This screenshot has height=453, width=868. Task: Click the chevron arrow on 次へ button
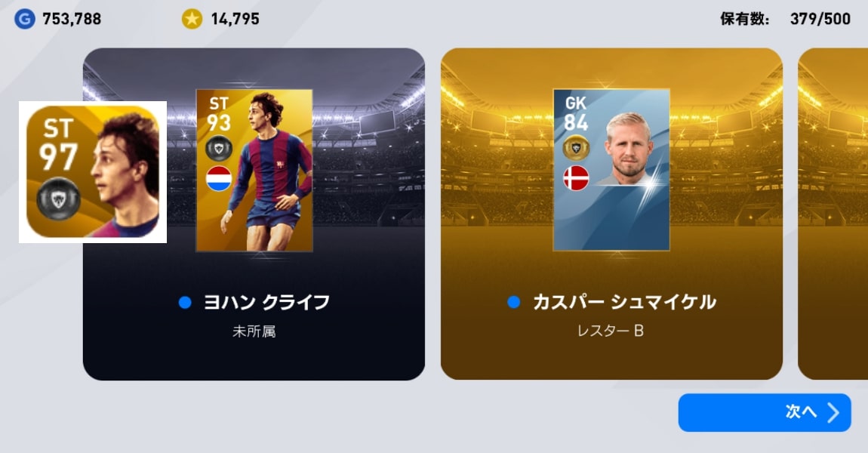(x=833, y=412)
